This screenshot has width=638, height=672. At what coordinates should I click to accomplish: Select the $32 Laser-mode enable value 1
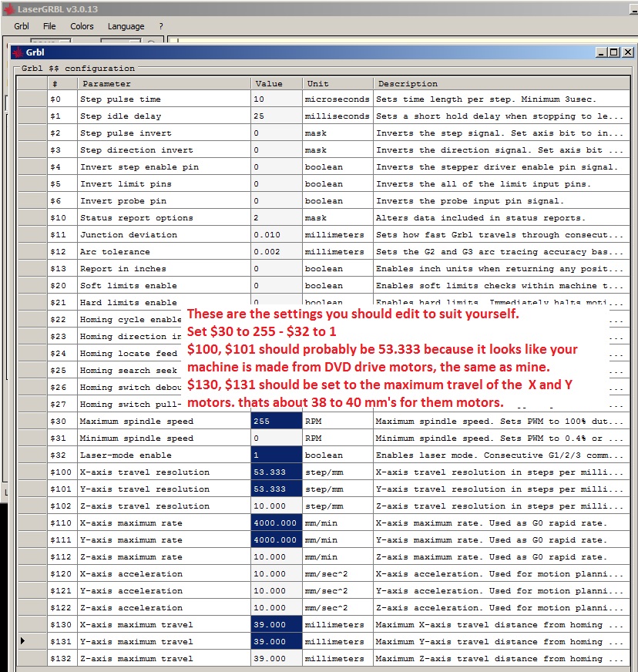point(277,455)
